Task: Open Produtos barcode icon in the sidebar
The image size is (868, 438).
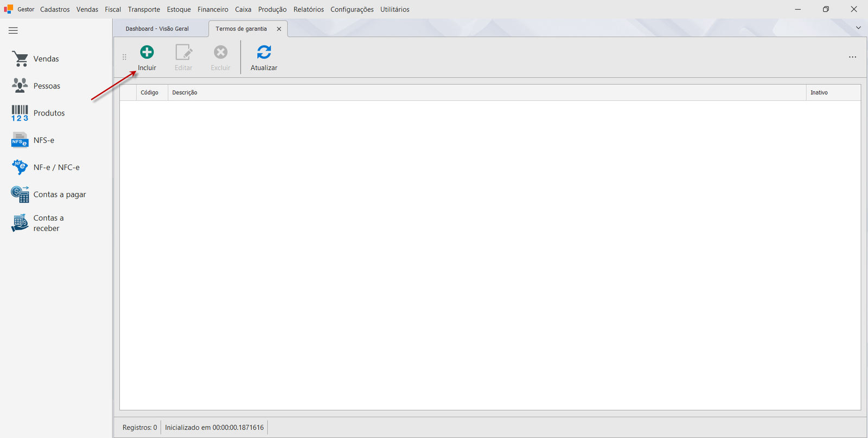Action: 20,113
